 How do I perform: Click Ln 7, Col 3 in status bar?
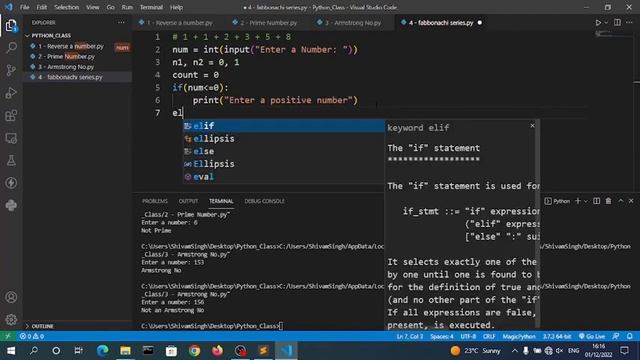click(410, 336)
